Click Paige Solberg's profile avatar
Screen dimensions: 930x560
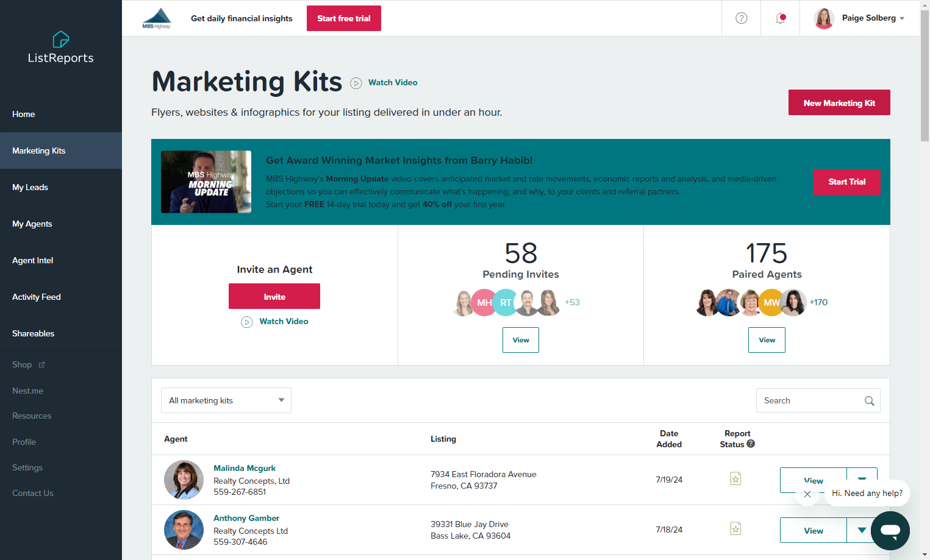(x=824, y=18)
